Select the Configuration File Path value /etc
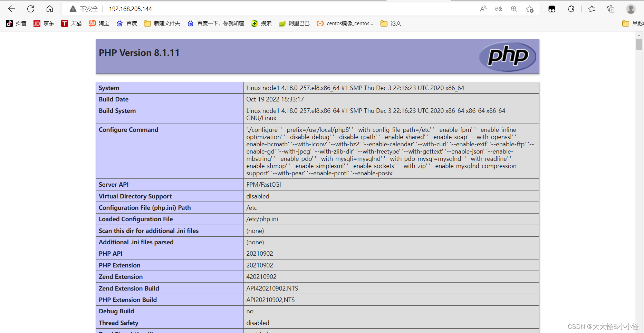644x333 pixels. coord(251,208)
